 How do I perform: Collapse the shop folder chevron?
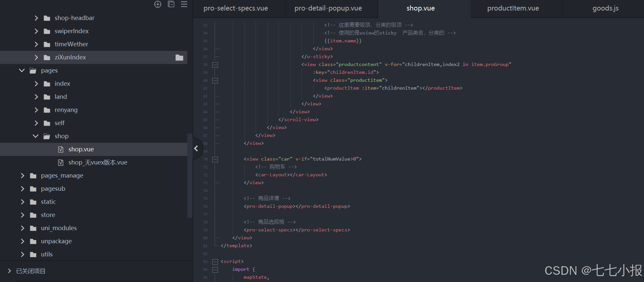[36, 136]
